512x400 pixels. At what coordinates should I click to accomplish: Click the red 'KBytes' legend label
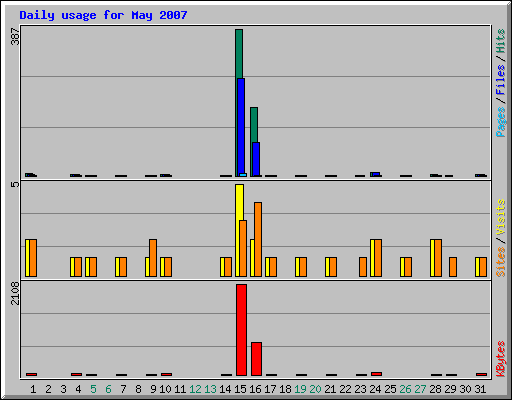500,359
